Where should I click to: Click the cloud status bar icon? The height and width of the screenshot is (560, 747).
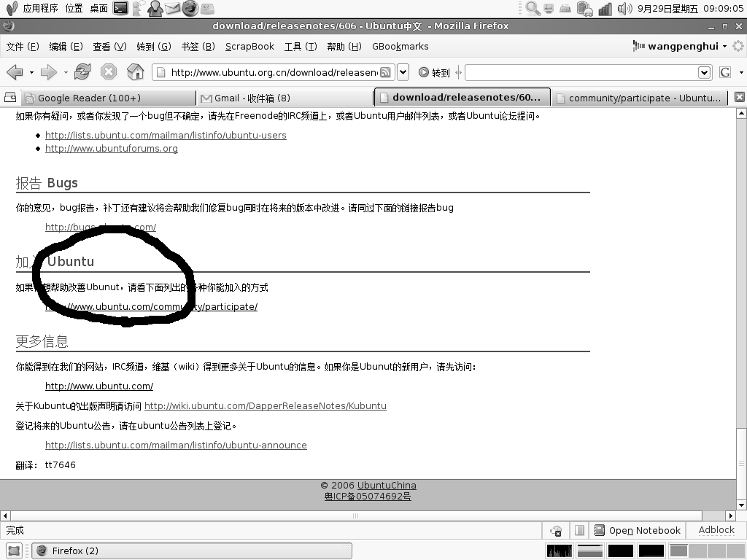click(x=556, y=531)
